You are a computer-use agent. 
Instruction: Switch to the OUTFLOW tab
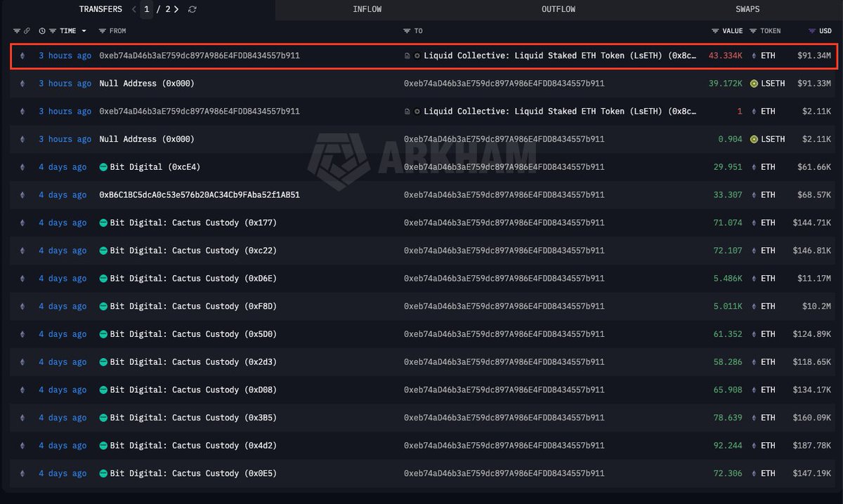pyautogui.click(x=558, y=9)
